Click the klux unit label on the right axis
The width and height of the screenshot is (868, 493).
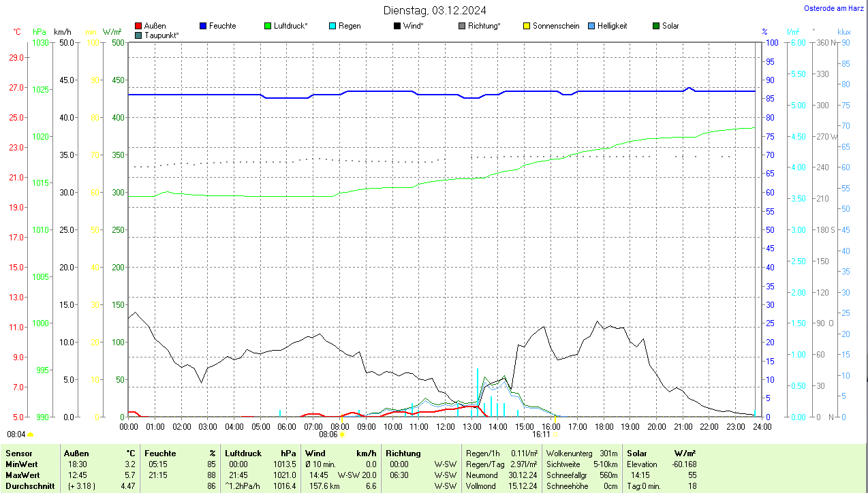(x=844, y=32)
